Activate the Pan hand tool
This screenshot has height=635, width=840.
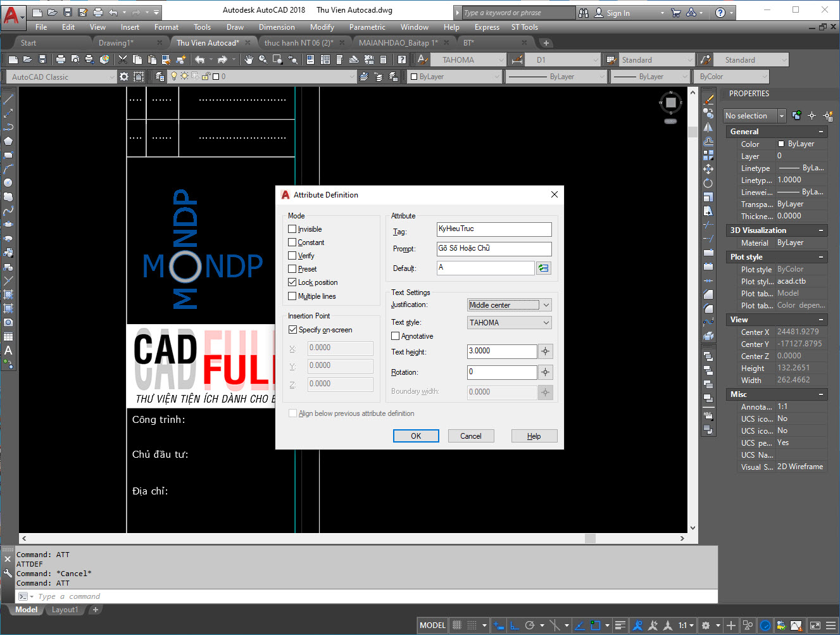click(249, 60)
